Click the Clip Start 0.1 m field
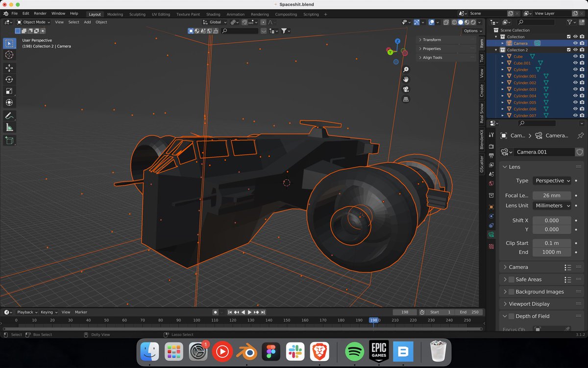Image resolution: width=588 pixels, height=368 pixels. coord(552,243)
